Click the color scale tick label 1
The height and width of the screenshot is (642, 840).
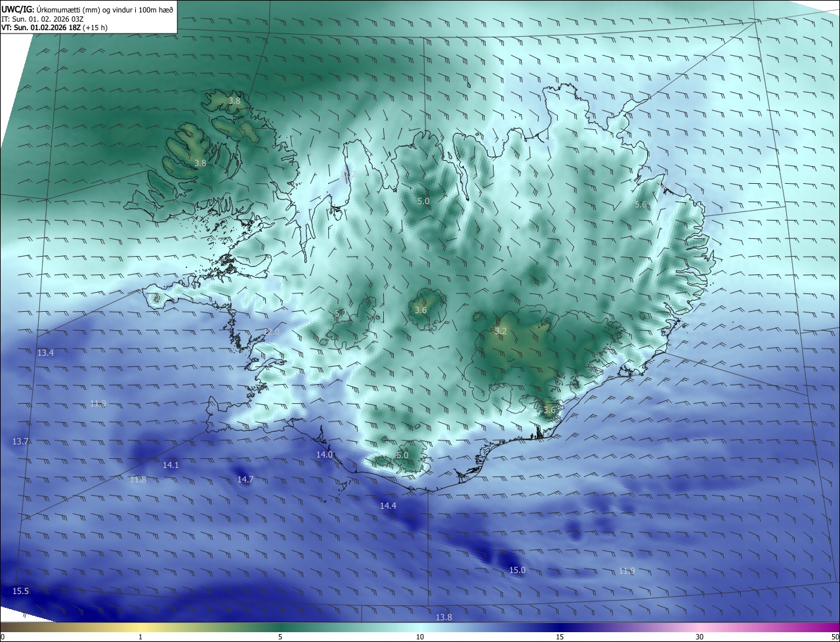[140, 637]
